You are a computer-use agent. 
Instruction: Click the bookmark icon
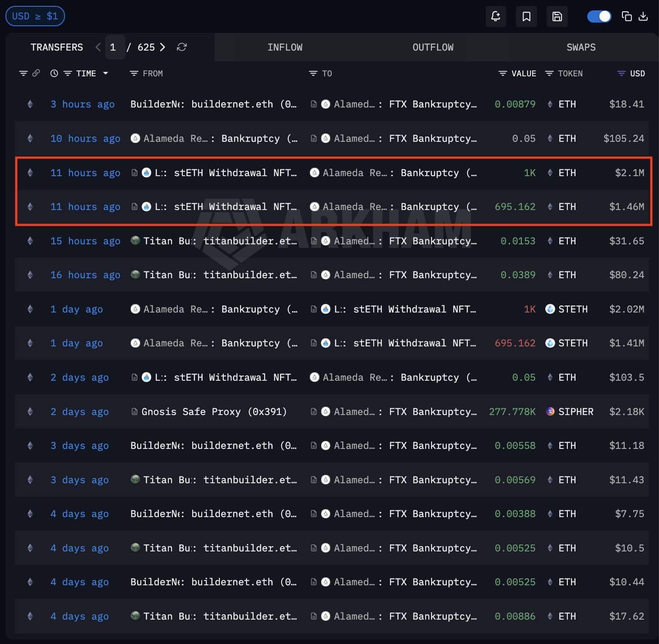[x=526, y=17]
